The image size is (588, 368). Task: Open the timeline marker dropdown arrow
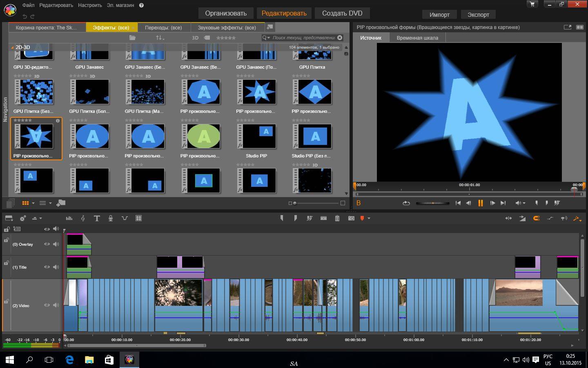coord(369,218)
